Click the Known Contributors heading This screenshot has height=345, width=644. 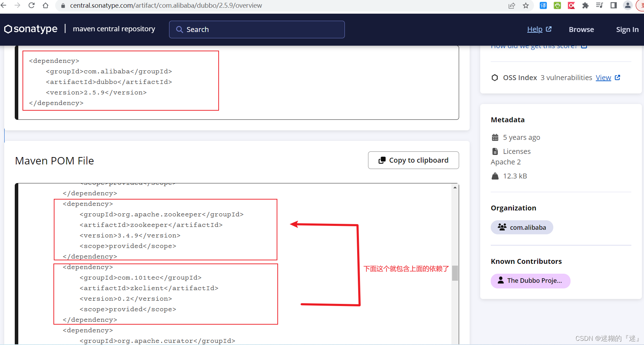pyautogui.click(x=526, y=261)
